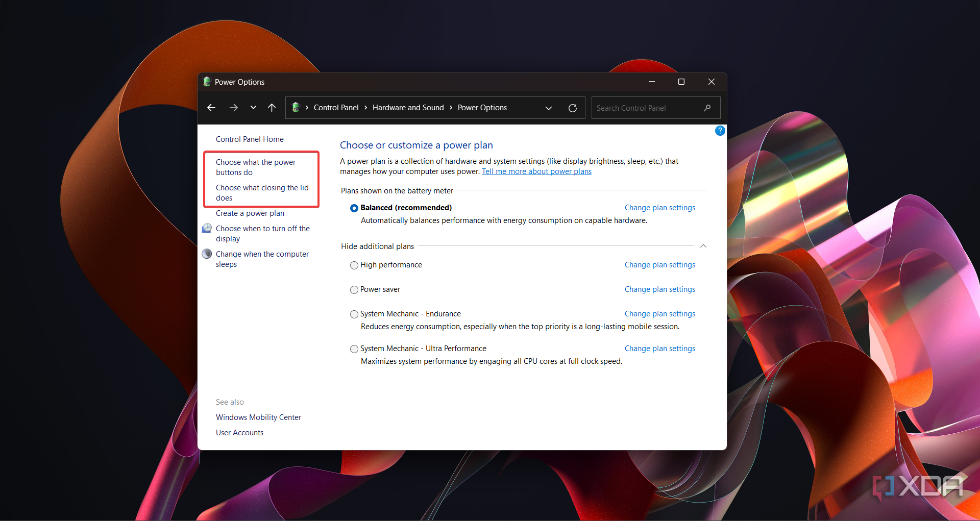980x521 pixels.
Task: Click the forward navigation arrow
Action: [x=233, y=108]
